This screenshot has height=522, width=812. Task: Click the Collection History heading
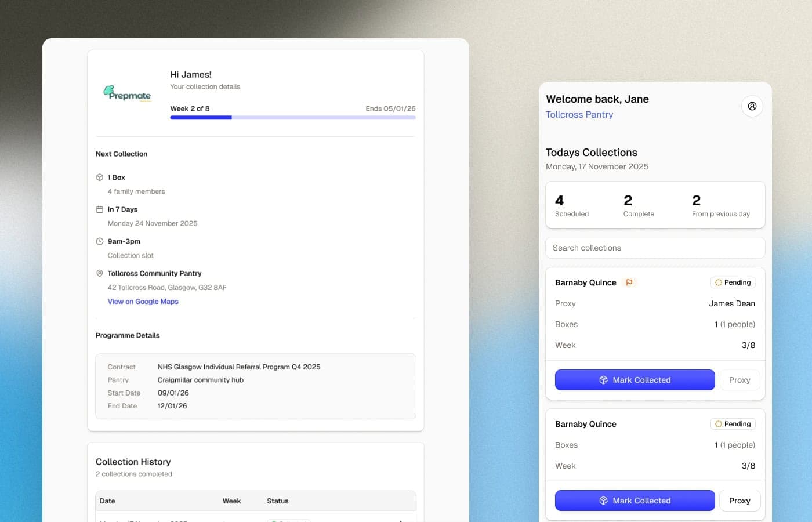pyautogui.click(x=133, y=462)
